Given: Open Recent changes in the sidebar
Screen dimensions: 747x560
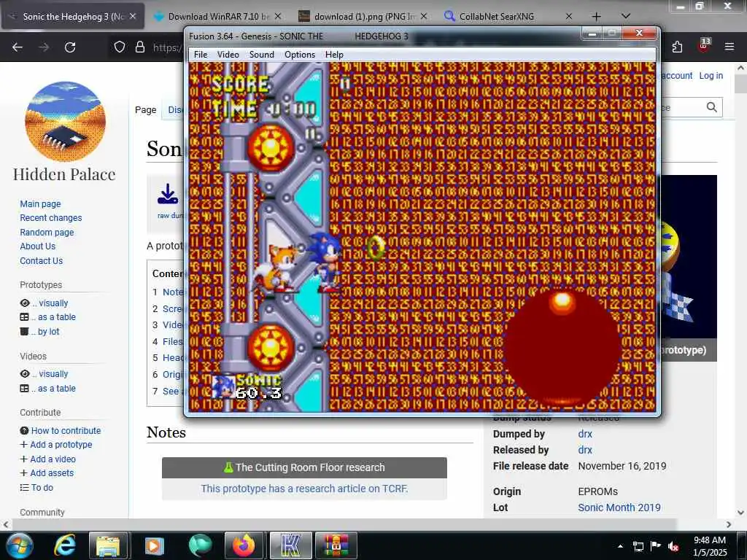Looking at the screenshot, I should (51, 217).
